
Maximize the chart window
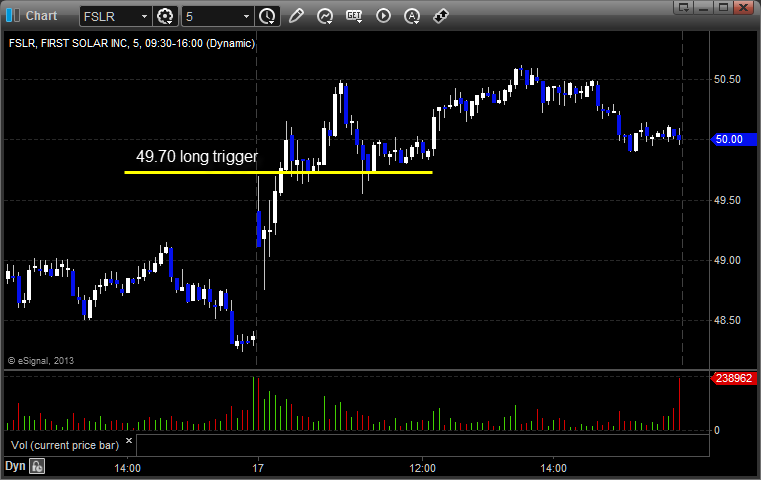[x=723, y=7]
